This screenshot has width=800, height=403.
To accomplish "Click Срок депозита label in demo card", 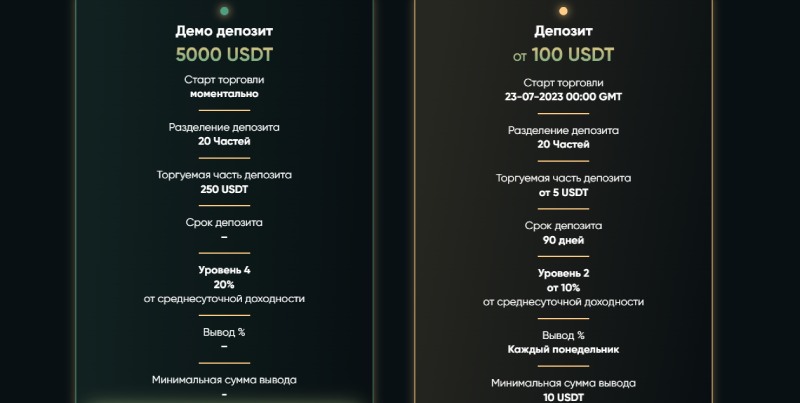I will (224, 222).
